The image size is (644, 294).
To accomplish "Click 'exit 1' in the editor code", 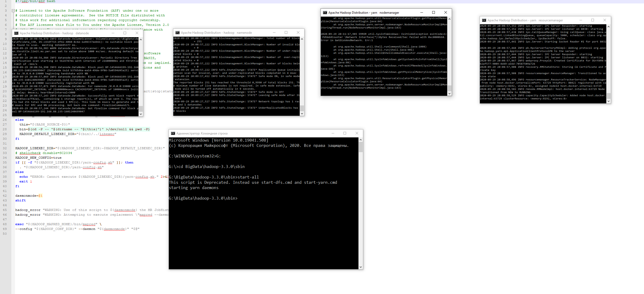I will point(26,181).
